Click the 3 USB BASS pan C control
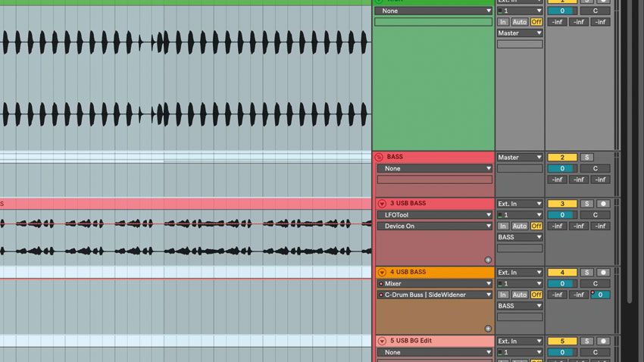This screenshot has height=362, width=644. point(595,214)
